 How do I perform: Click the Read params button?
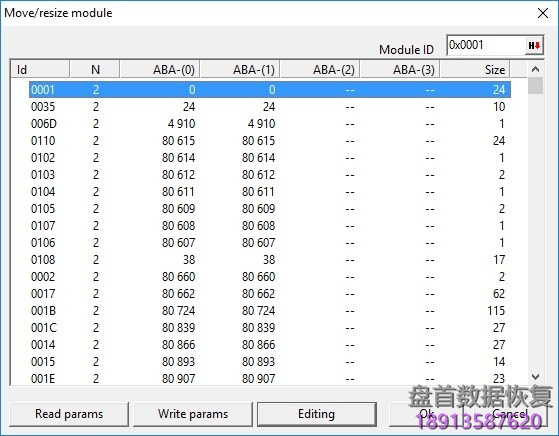tap(69, 414)
